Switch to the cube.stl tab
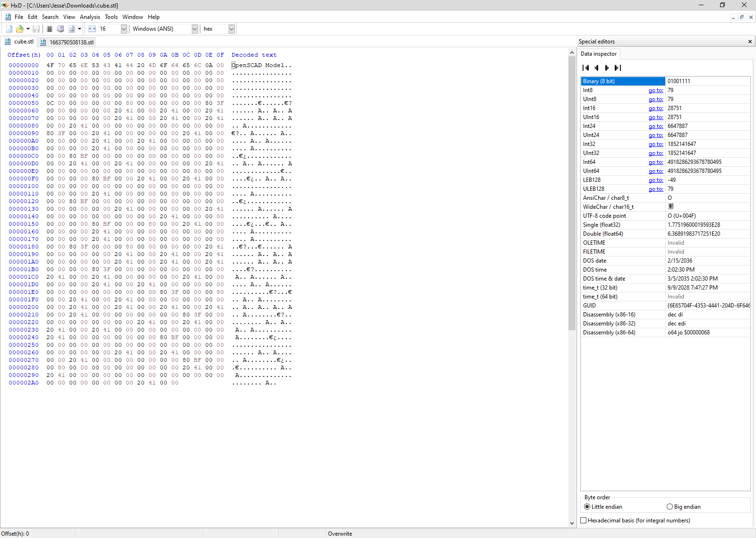This screenshot has height=538, width=756. [x=19, y=42]
